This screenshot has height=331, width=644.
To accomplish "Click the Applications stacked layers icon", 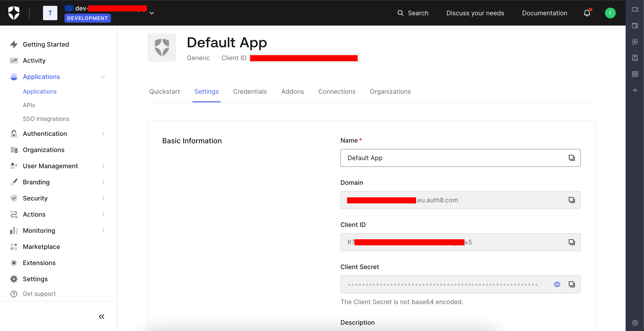I will click(14, 77).
